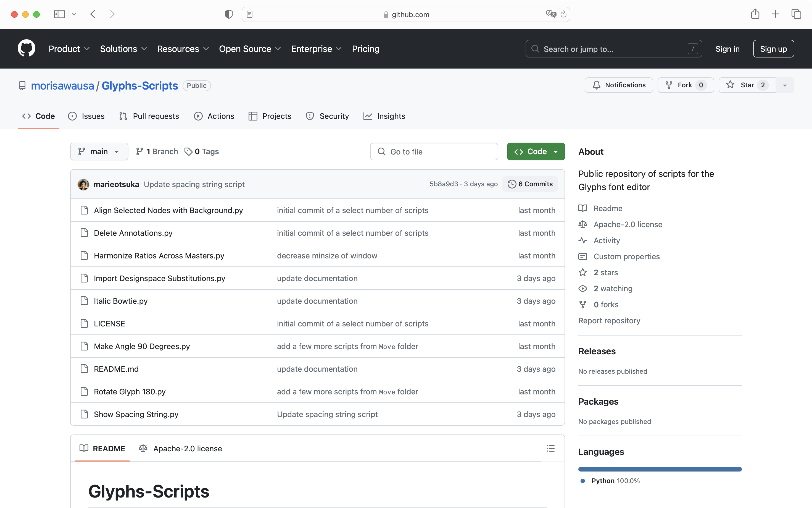The image size is (812, 508).
Task: Open the marieotsuka author link
Action: tap(116, 184)
